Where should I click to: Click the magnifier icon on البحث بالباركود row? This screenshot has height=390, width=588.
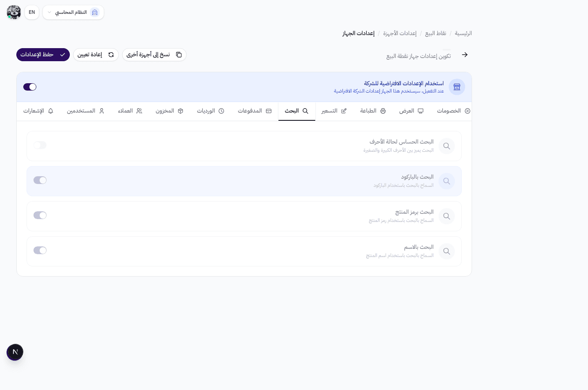447,181
